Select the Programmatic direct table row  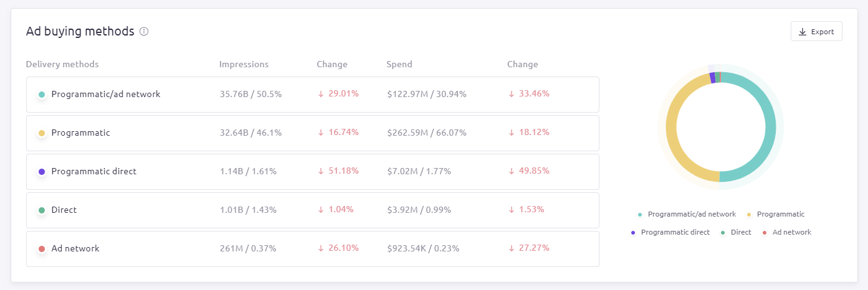[312, 172]
